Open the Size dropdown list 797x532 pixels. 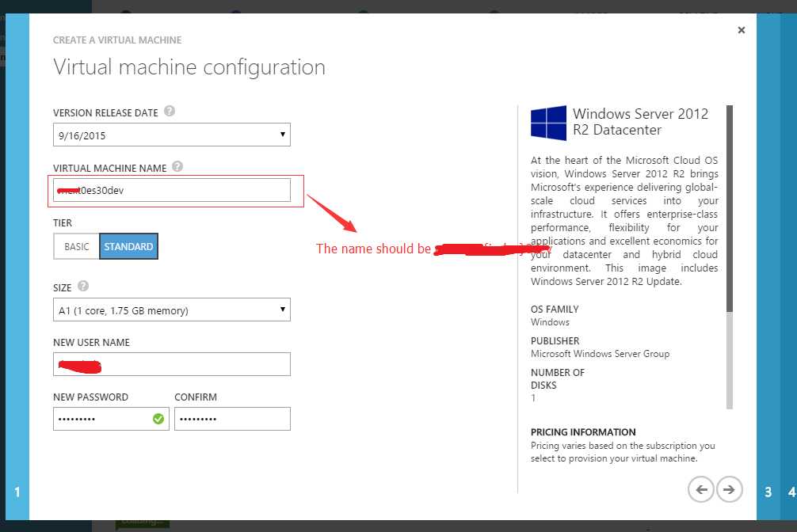[x=172, y=310]
